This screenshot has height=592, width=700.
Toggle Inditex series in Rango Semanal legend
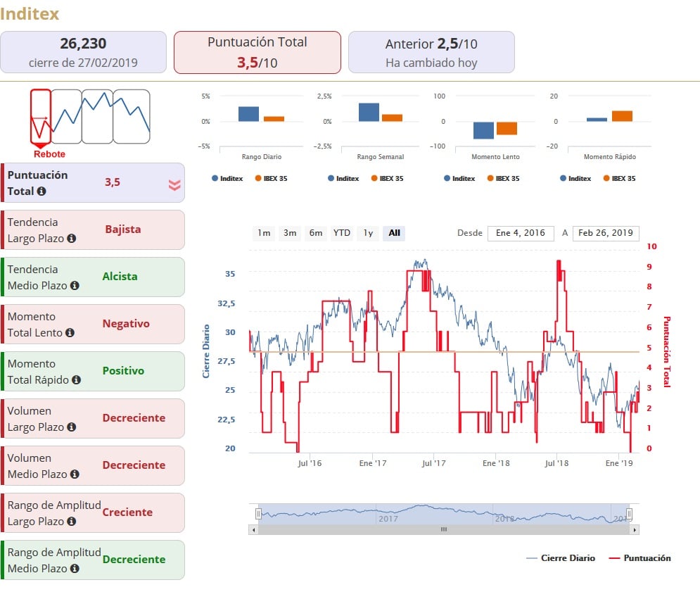[x=343, y=178]
